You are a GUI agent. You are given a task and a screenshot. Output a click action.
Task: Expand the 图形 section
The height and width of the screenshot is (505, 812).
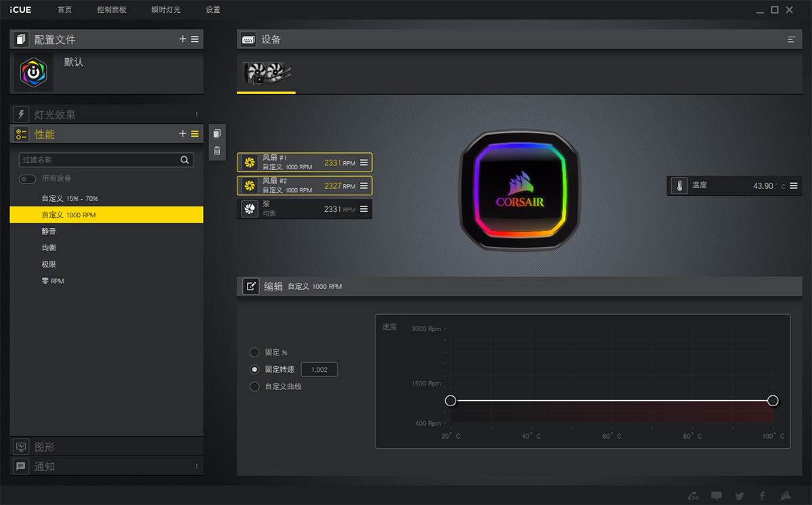pyautogui.click(x=106, y=447)
